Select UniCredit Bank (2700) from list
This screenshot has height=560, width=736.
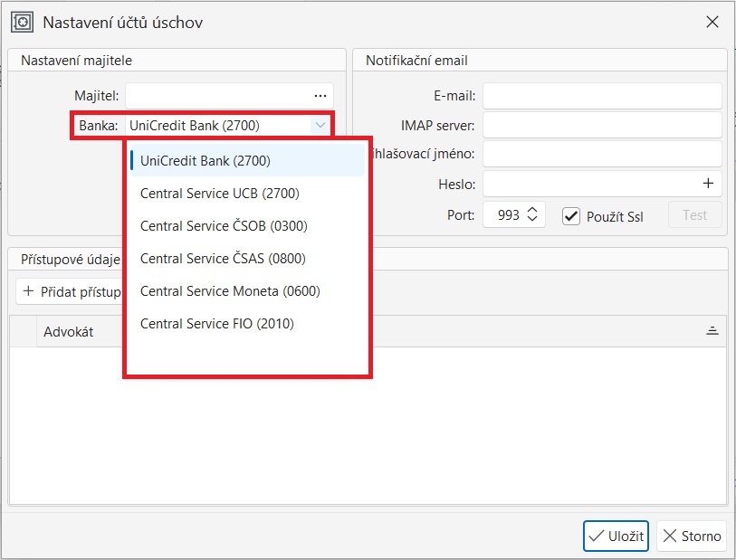click(x=206, y=161)
